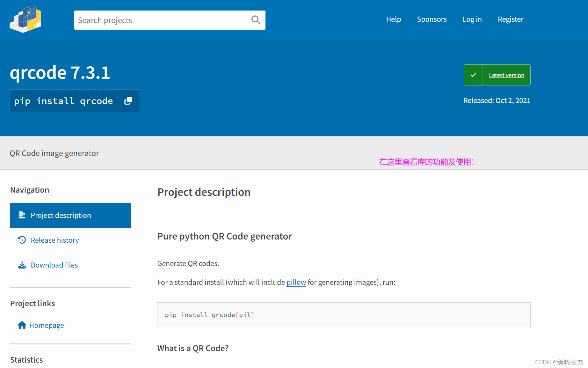Viewport: 588px width, 368px height.
Task: Click the Navigation heading
Action: (30, 190)
